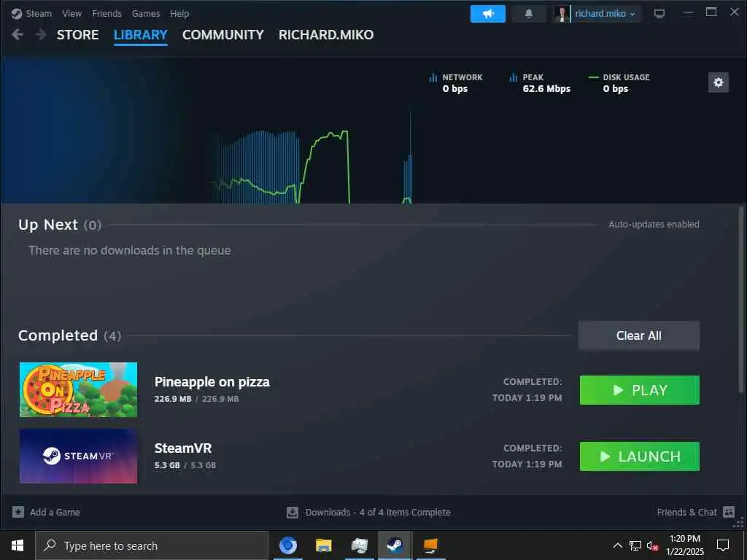Click COMPLETED: TODAY 1:19 PM for SteamVR
The image size is (747, 560).
point(527,456)
